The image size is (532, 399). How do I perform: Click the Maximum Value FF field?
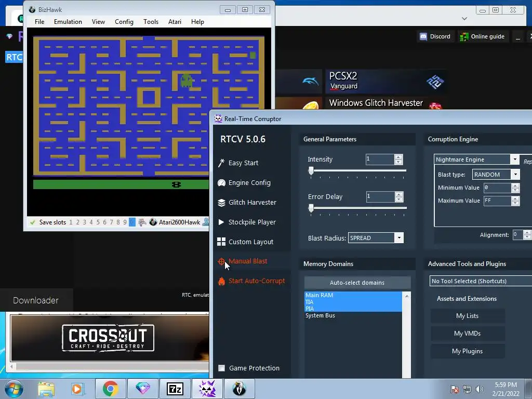tap(497, 201)
